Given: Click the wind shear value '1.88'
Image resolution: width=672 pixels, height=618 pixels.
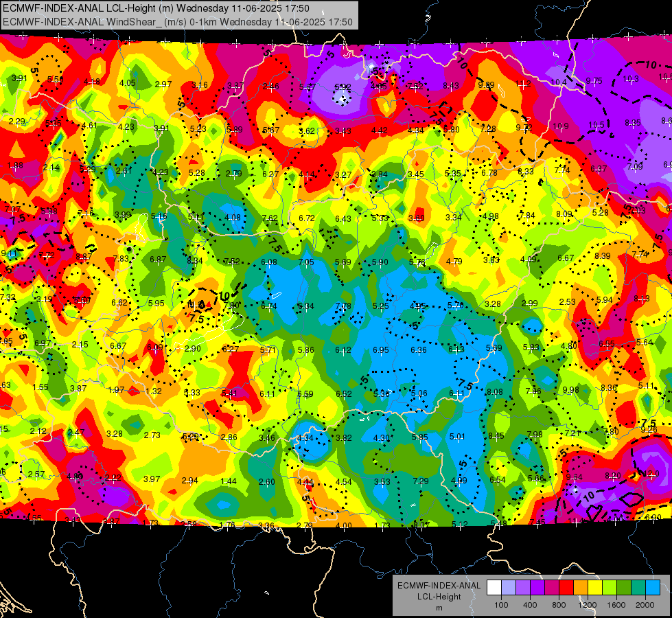Looking at the screenshot, I should pos(15,165).
